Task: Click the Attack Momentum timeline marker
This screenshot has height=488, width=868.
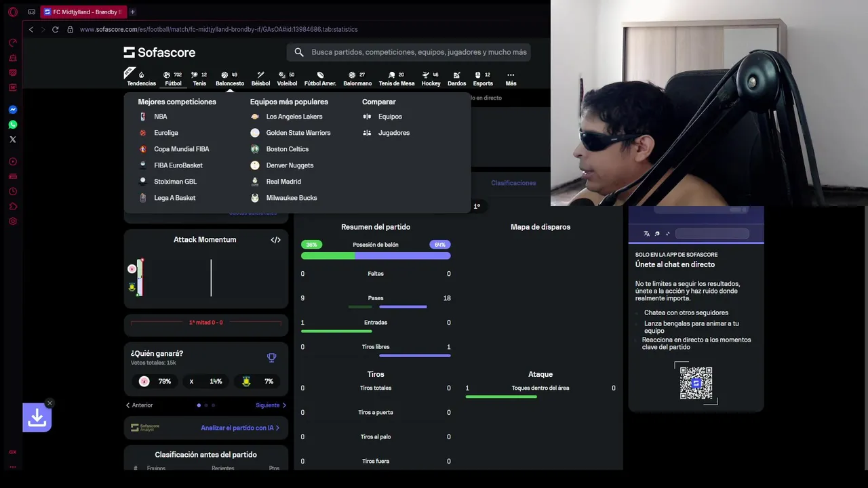Action: [211, 277]
